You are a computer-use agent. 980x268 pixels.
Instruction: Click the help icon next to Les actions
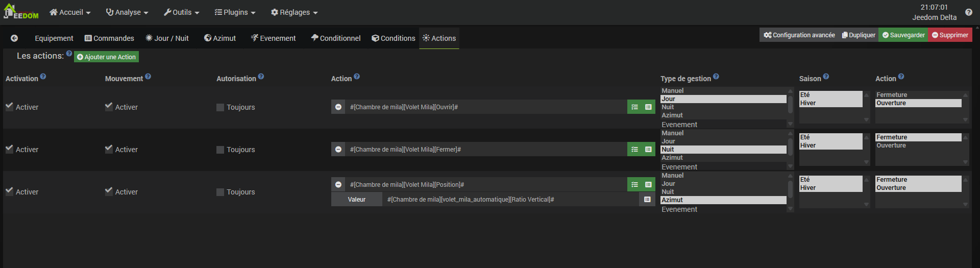pos(69,53)
